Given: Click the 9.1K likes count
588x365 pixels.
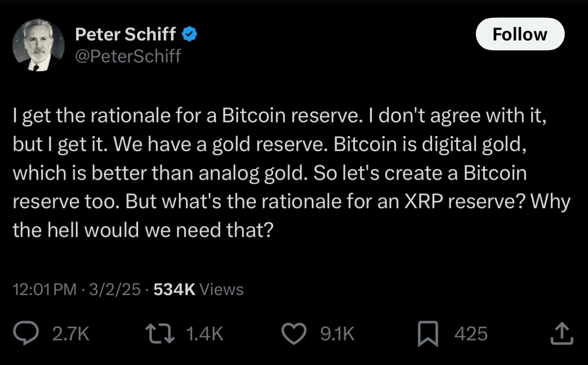Looking at the screenshot, I should click(338, 334).
